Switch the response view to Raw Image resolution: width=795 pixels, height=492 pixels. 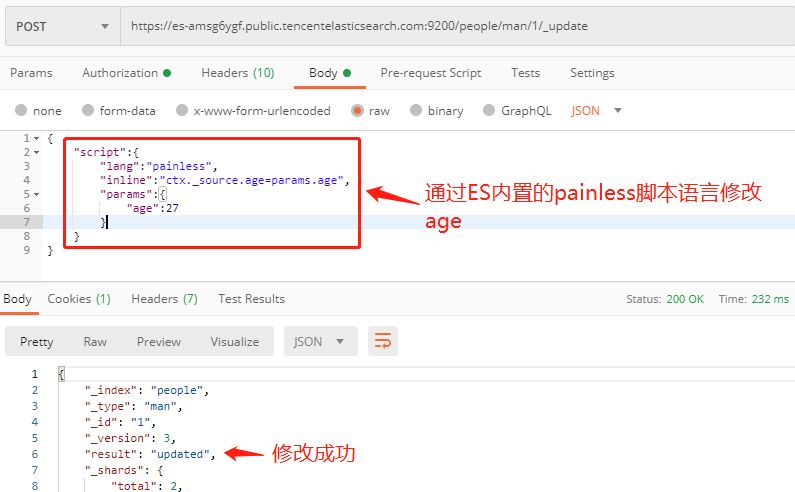pyautogui.click(x=95, y=342)
